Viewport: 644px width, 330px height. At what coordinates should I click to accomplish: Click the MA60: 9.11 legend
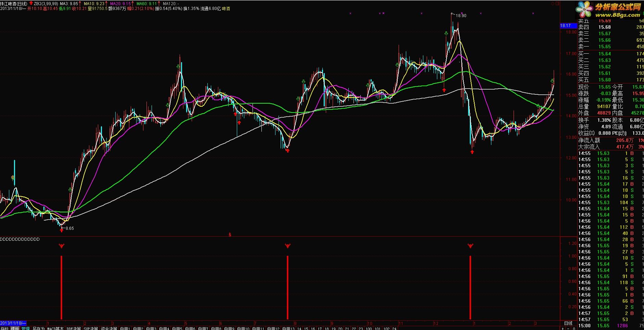click(146, 3)
